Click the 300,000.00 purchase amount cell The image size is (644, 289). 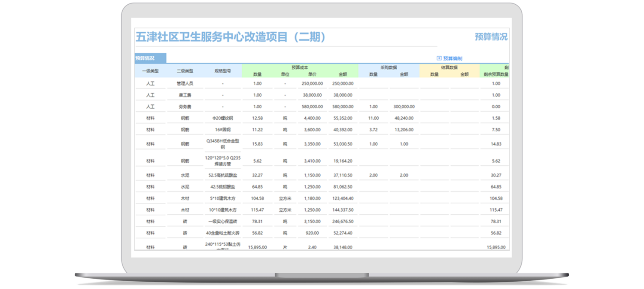click(x=404, y=106)
